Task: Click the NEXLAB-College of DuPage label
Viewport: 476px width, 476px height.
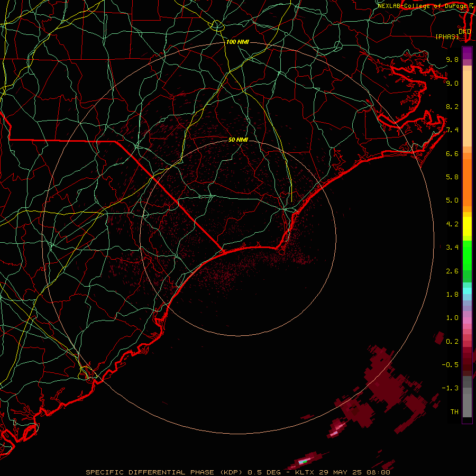Action: (422, 6)
